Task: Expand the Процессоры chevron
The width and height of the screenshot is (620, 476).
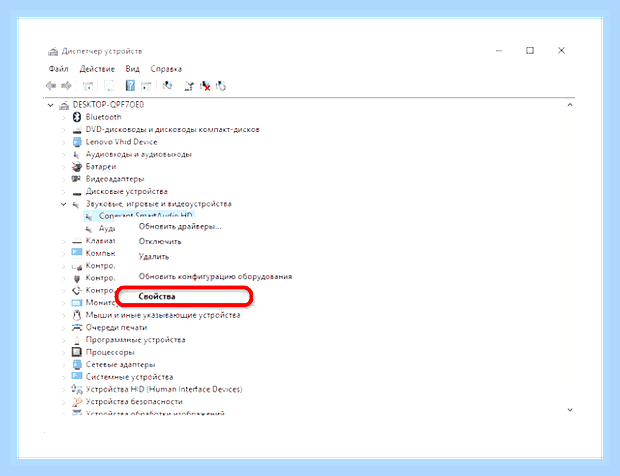Action: click(63, 352)
